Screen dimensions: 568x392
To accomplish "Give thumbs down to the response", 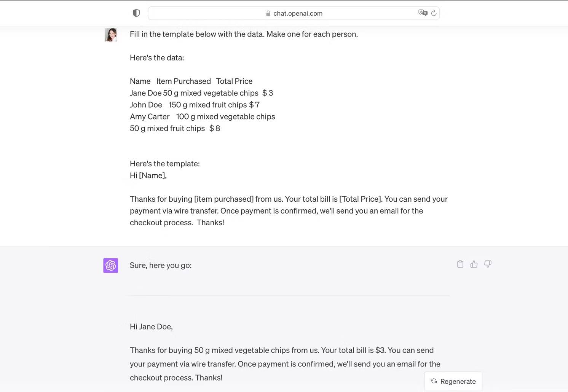I will coord(488,264).
